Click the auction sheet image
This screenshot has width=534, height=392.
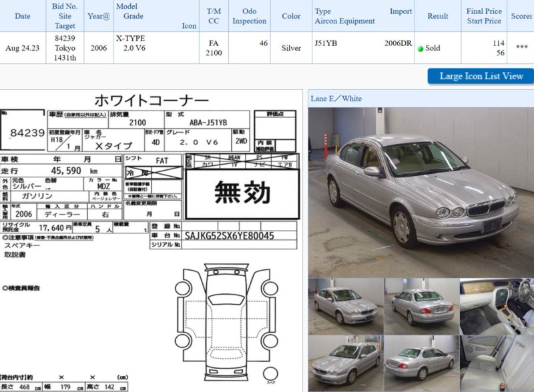pos(150,240)
